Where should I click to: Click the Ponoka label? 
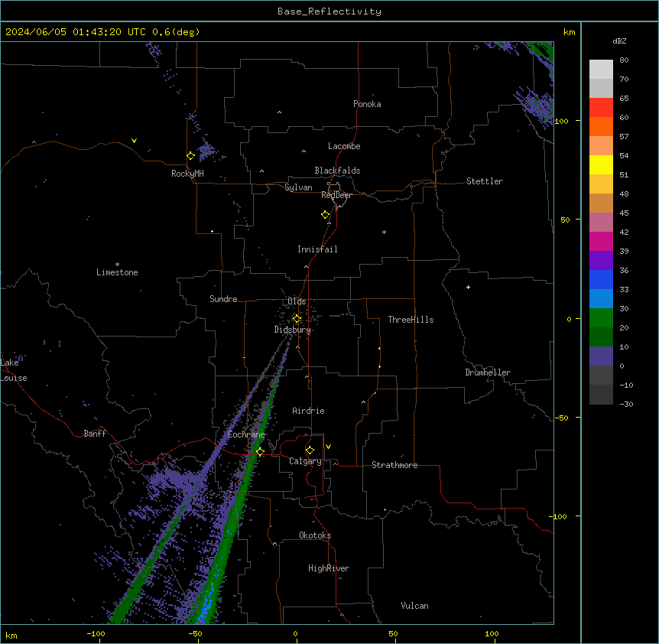point(367,104)
